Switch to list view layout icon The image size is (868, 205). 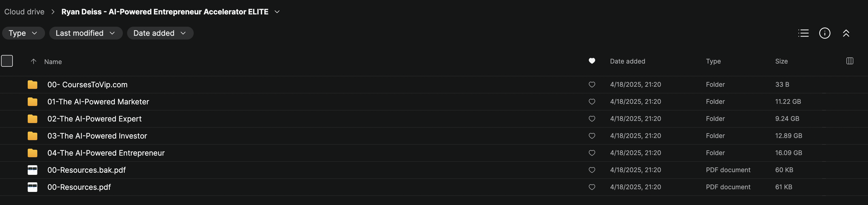[803, 33]
